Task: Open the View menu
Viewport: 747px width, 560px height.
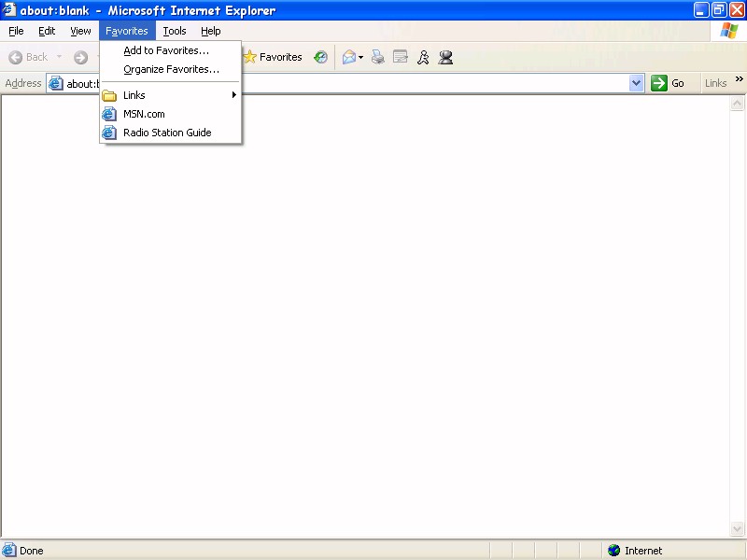Action: pyautogui.click(x=80, y=31)
